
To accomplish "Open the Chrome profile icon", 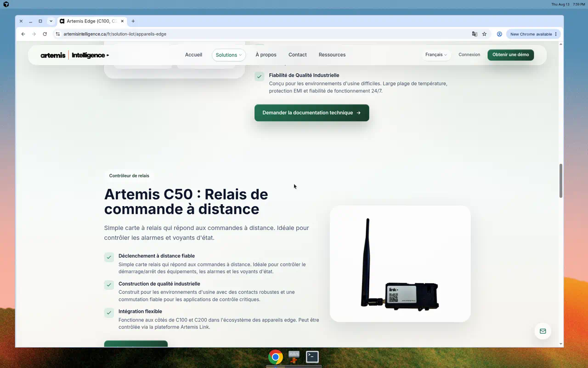I will coord(499,34).
